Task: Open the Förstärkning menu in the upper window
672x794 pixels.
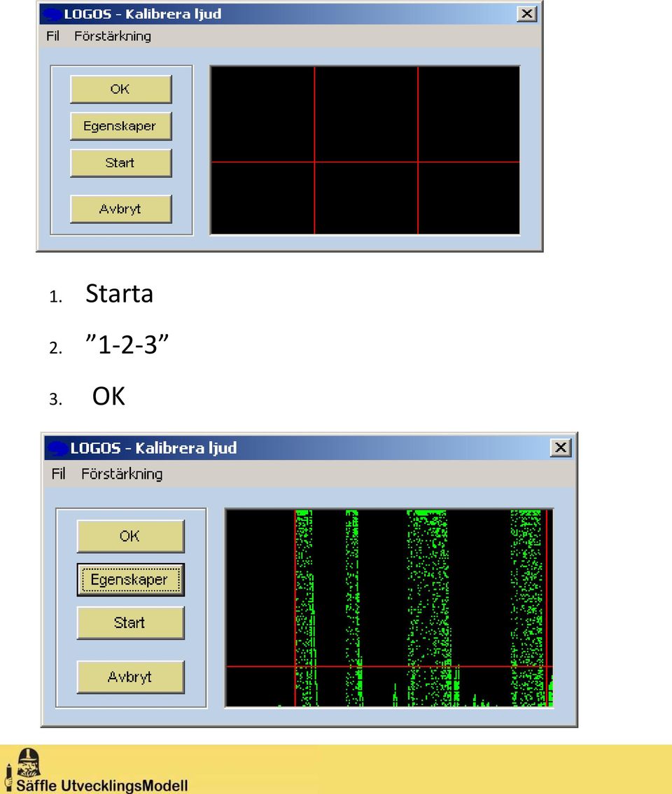Action: click(113, 36)
